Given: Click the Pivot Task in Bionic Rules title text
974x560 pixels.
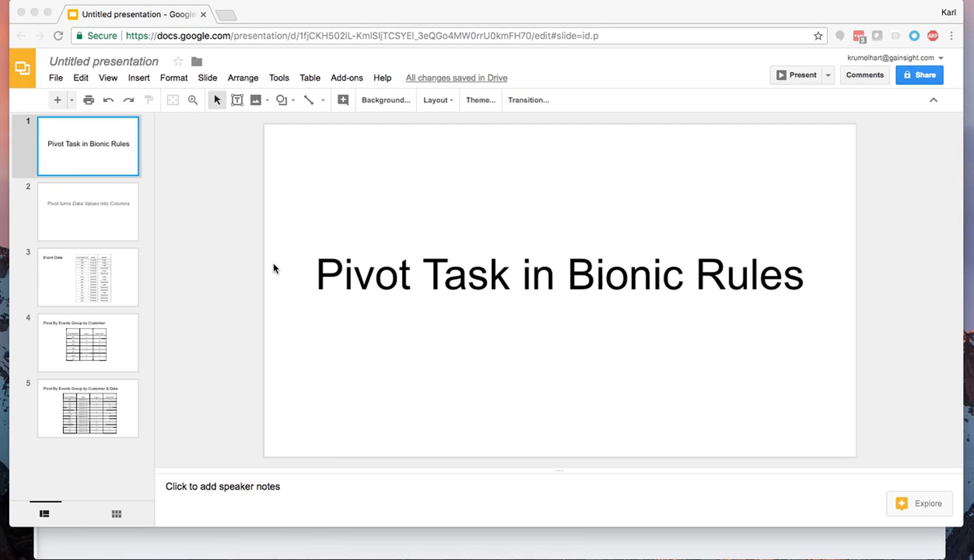Looking at the screenshot, I should click(560, 275).
